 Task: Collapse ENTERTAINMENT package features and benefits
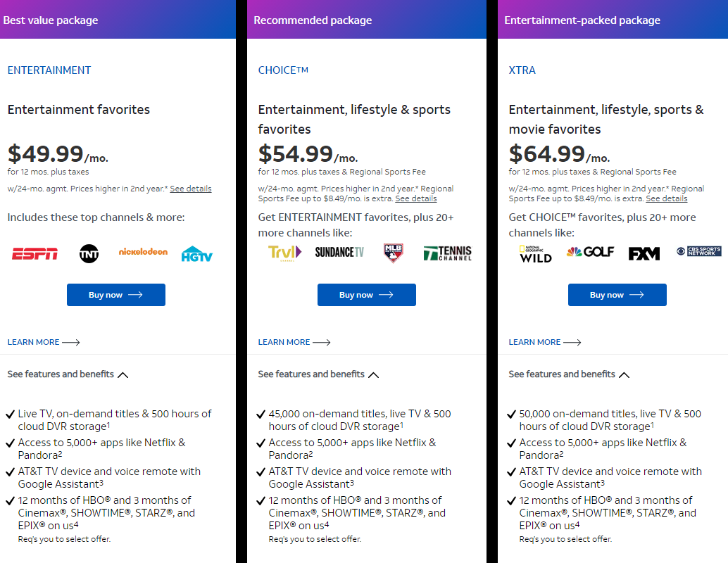(68, 374)
